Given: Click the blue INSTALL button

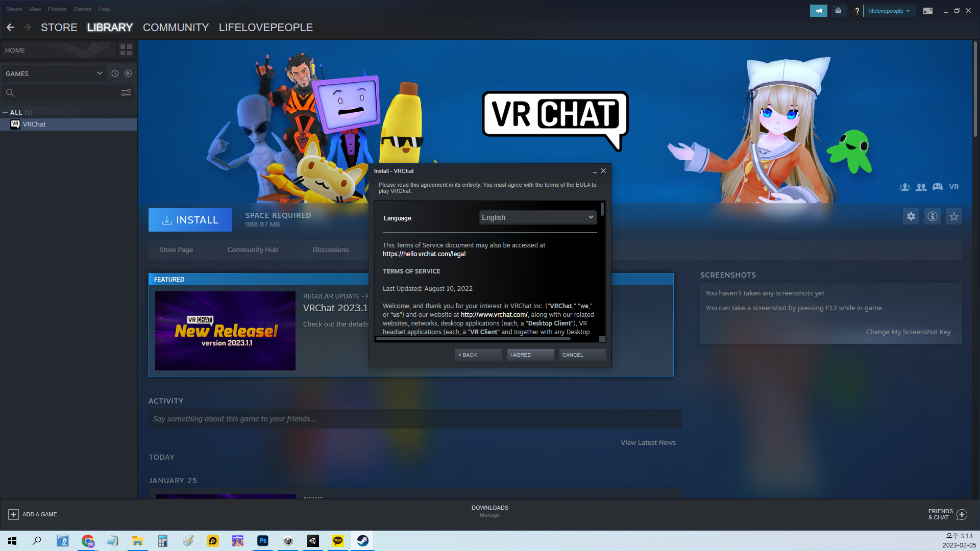Looking at the screenshot, I should pos(190,220).
